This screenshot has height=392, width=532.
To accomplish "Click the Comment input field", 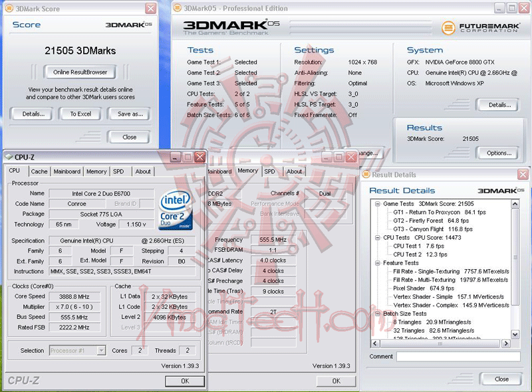I will (x=458, y=356).
